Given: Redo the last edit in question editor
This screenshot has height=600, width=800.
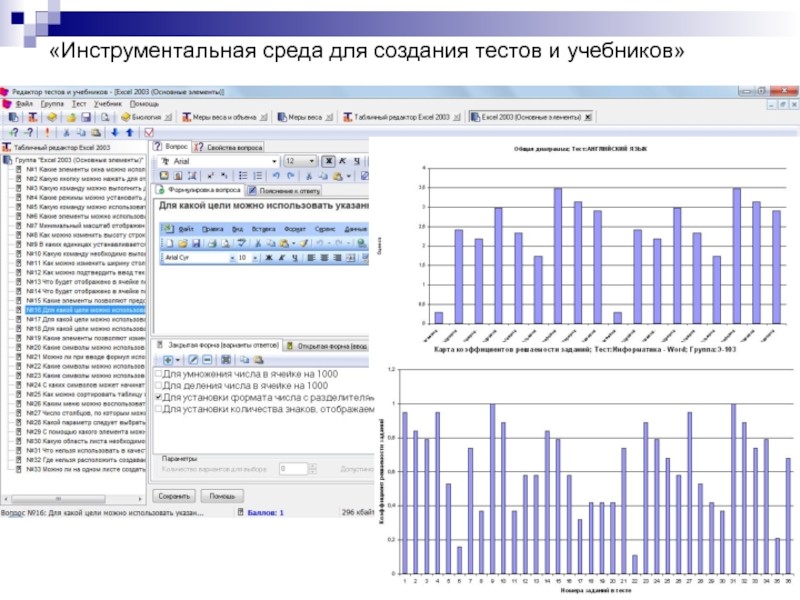Looking at the screenshot, I should pyautogui.click(x=291, y=176).
